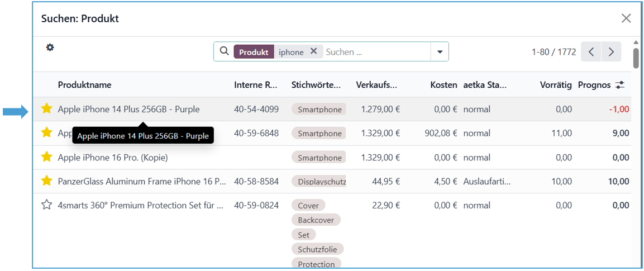Sort by Vorrätig column header
The height and width of the screenshot is (271, 644).
(x=555, y=85)
